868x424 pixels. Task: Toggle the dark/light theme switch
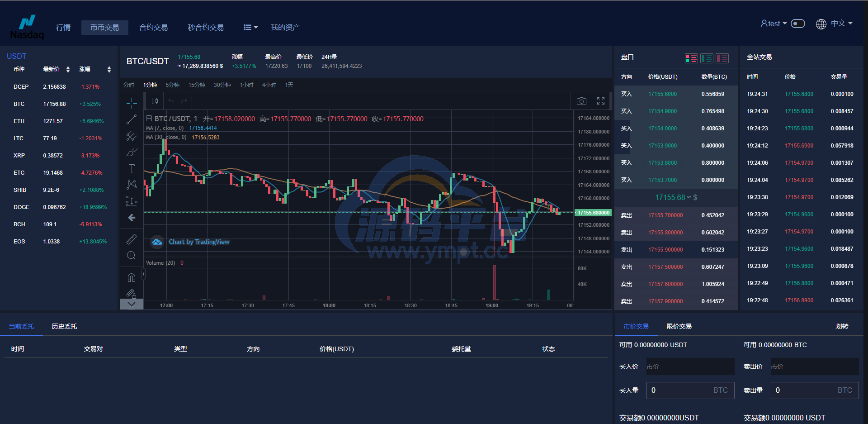tap(798, 24)
